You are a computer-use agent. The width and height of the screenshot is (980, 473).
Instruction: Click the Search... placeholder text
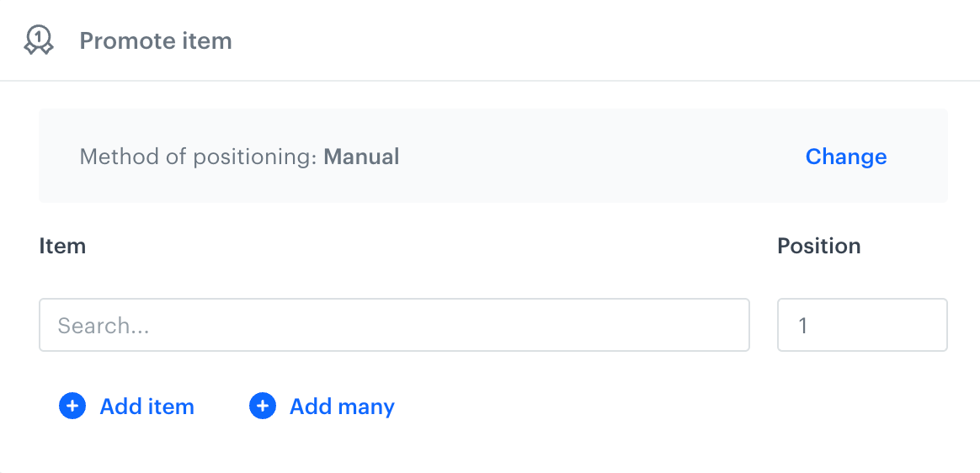[104, 326]
